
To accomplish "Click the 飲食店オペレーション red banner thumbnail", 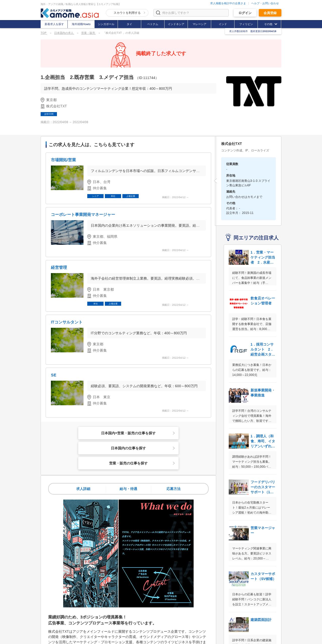I will click(x=239, y=303).
